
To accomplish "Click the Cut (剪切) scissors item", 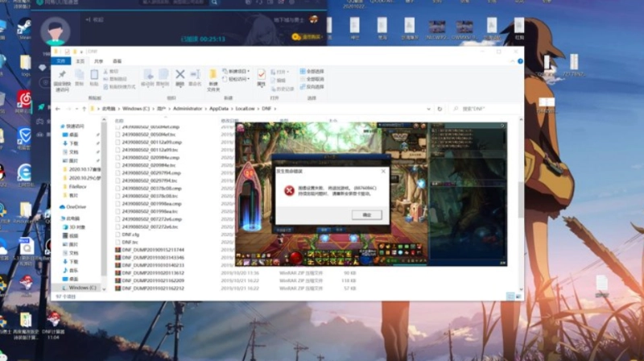I will (x=111, y=71).
